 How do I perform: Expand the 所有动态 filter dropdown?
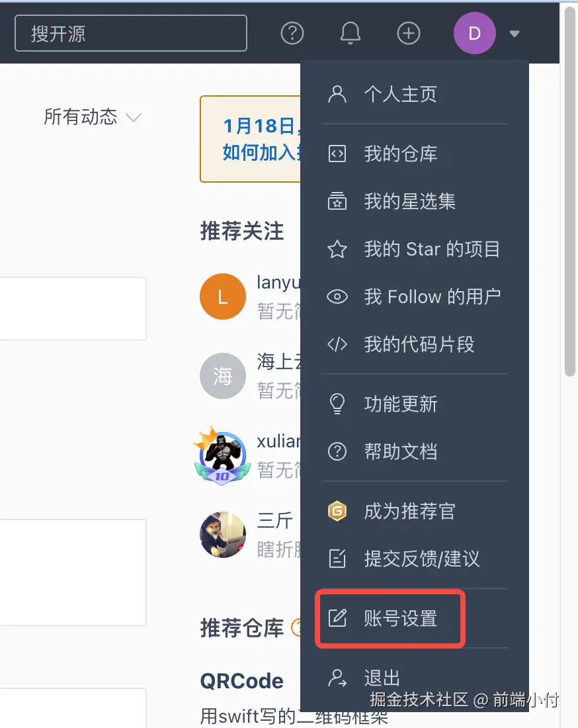93,116
